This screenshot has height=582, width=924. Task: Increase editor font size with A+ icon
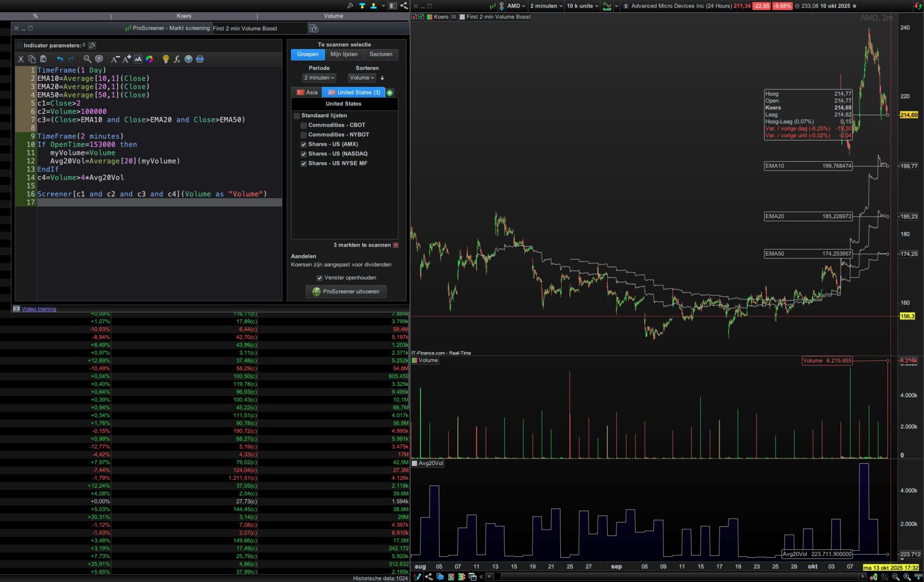click(x=127, y=59)
